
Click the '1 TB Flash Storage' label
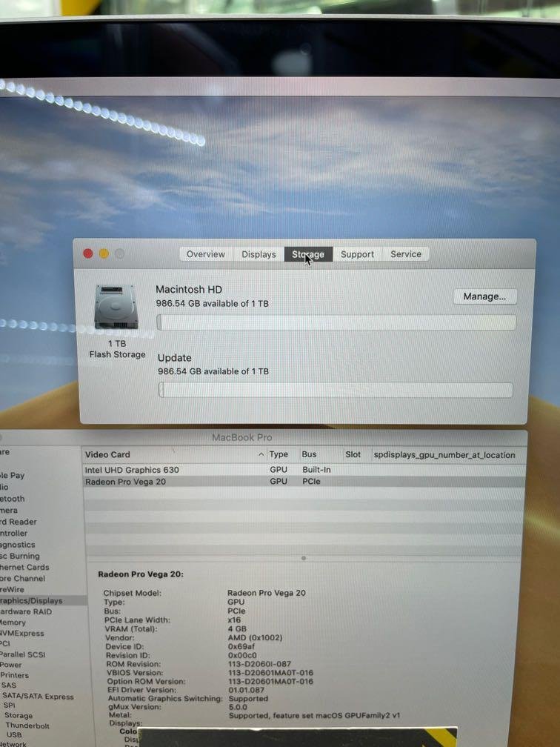117,349
